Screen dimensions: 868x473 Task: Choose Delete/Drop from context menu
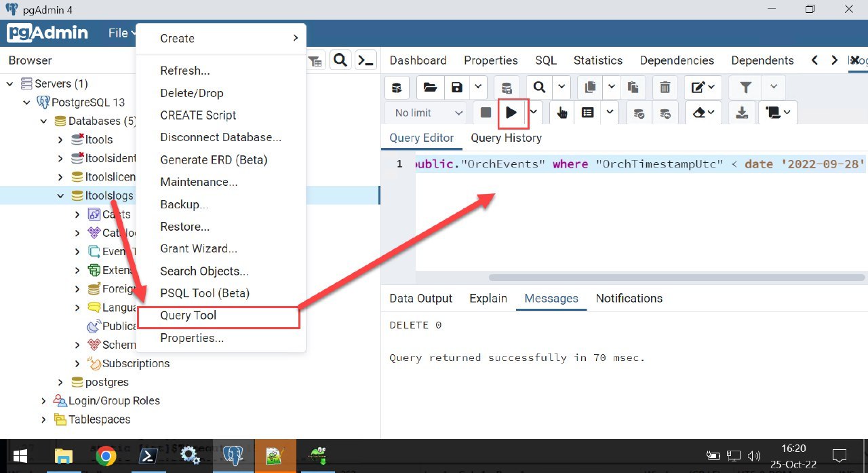coord(221,93)
